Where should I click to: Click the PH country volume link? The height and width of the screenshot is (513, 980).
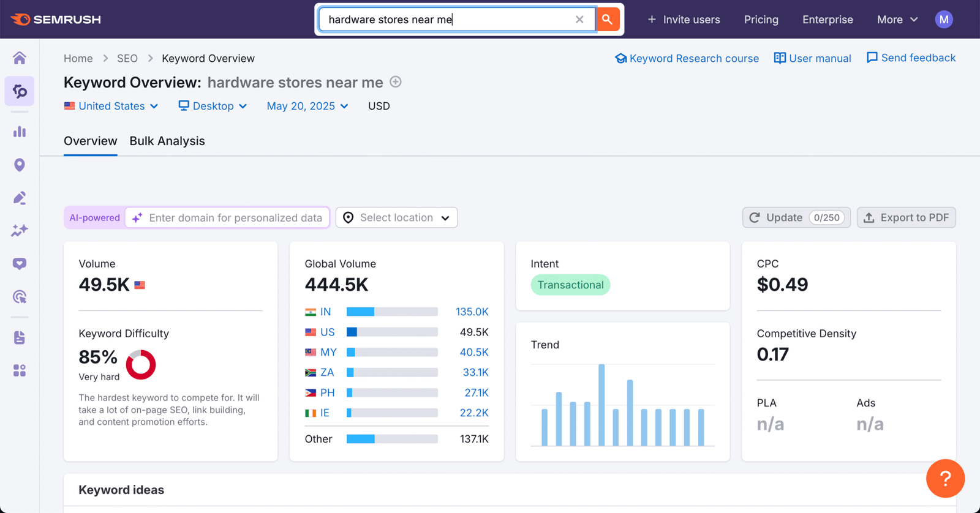point(328,392)
